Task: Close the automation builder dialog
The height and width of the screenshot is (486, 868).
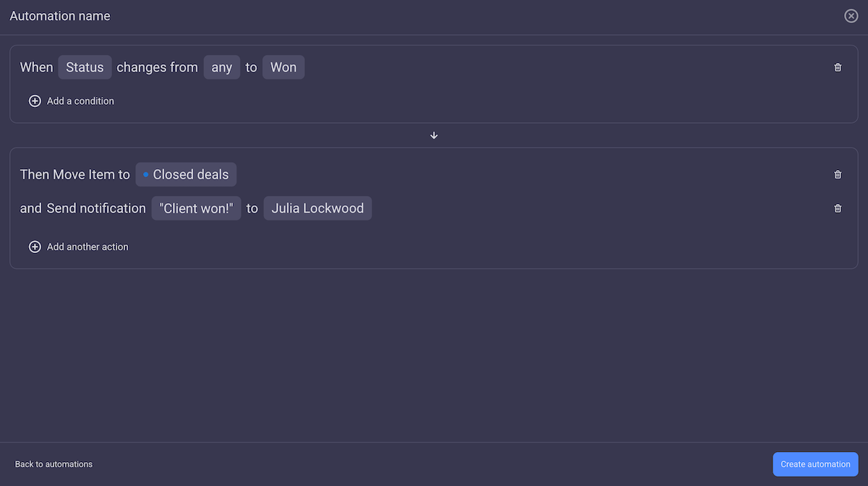Action: [x=851, y=15]
